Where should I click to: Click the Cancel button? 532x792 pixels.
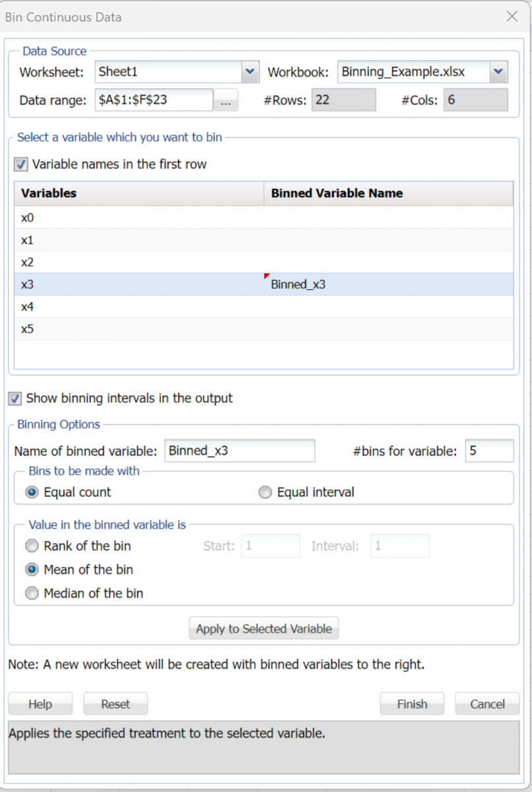(487, 704)
